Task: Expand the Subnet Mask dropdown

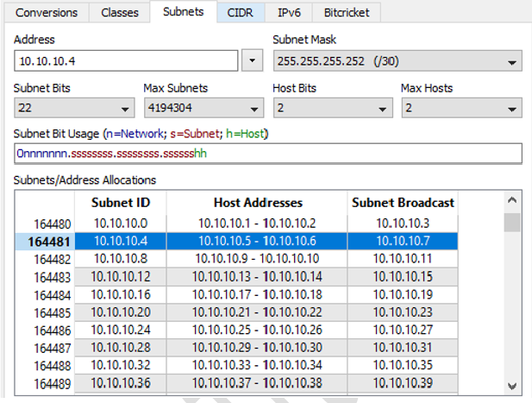Action: click(397, 61)
